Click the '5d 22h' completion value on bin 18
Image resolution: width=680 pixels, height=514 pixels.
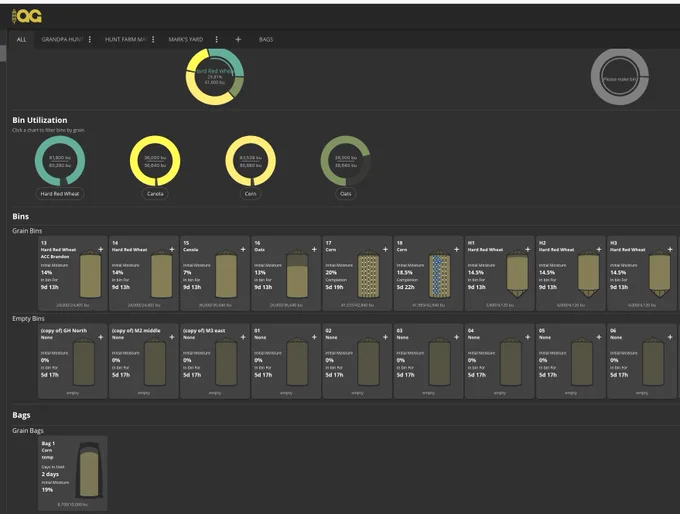coord(406,287)
